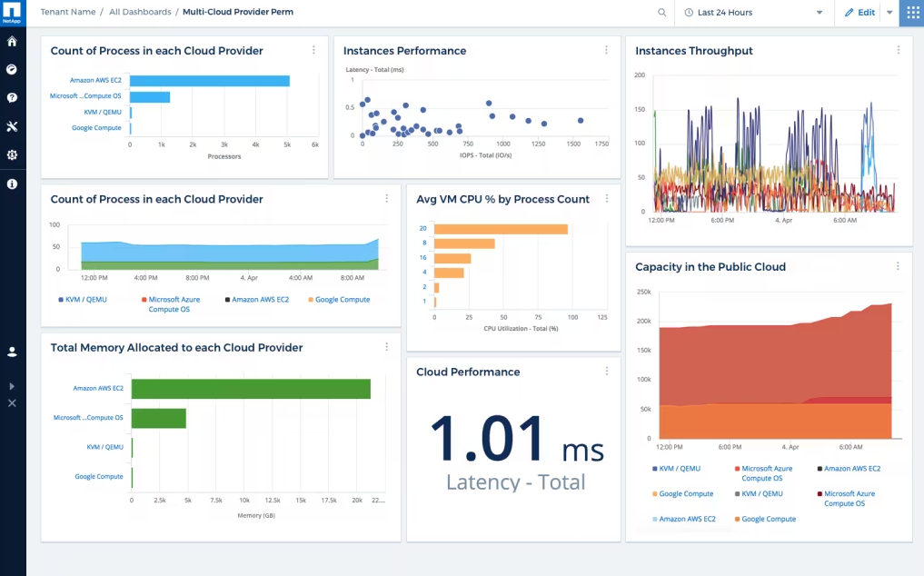924x576 pixels.
Task: Navigate to All Dashboards breadcrumb link
Action: [x=139, y=12]
